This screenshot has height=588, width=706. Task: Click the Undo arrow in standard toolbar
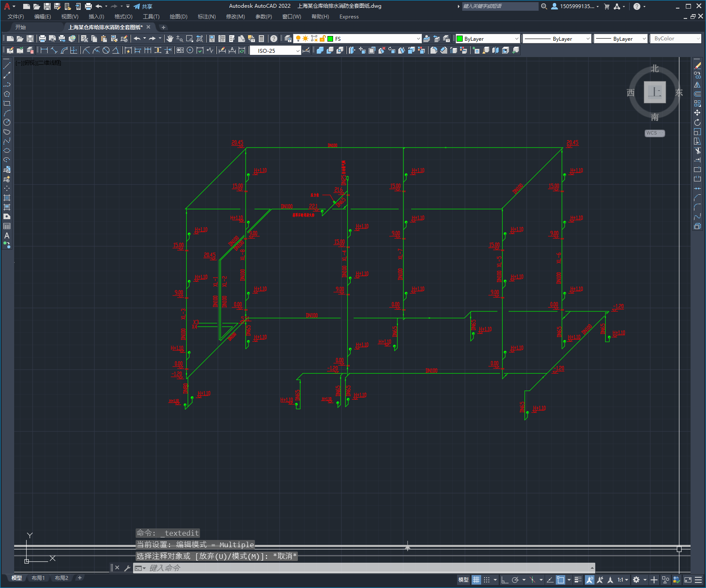click(137, 39)
